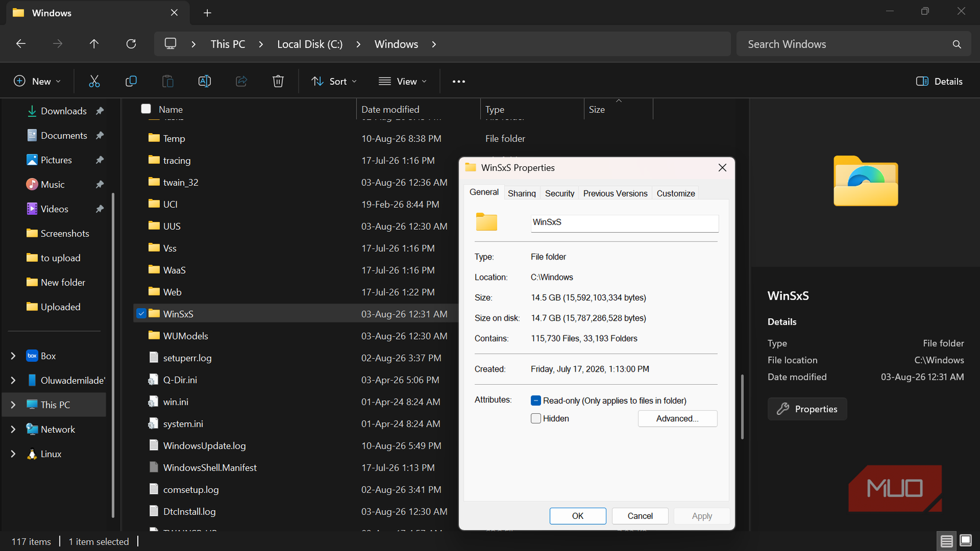Screen dimensions: 980x551
Task: Go back to the previous folder
Action: click(21, 44)
